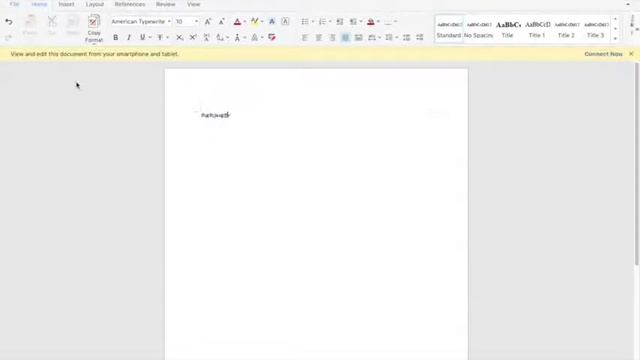Viewport: 640px width, 360px height.
Task: Apply the yellow highlight color swatch
Action: (255, 22)
